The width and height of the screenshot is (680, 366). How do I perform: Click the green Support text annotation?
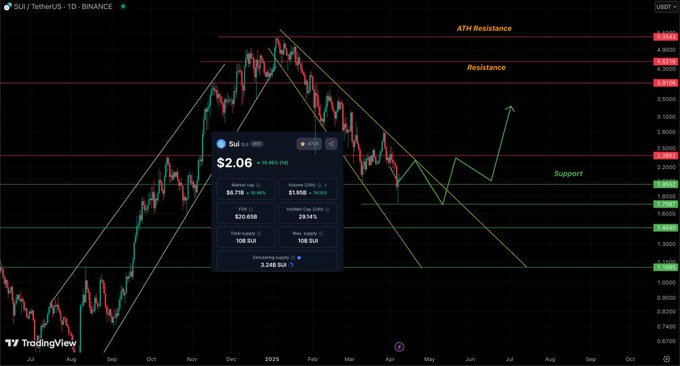click(568, 173)
